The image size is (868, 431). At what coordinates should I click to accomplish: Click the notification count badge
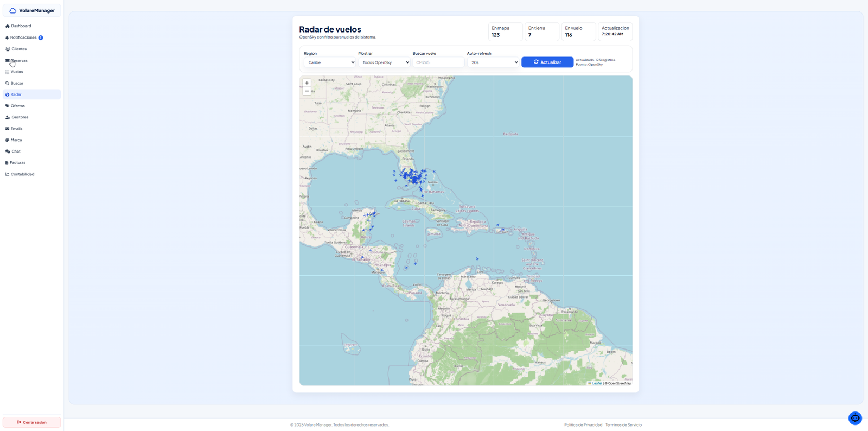coord(41,37)
